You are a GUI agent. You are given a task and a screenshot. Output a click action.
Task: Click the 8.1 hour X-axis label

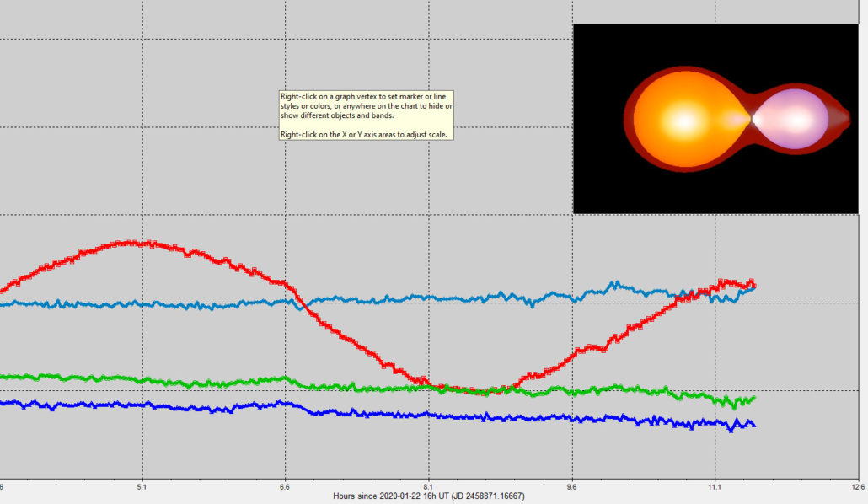(x=428, y=487)
